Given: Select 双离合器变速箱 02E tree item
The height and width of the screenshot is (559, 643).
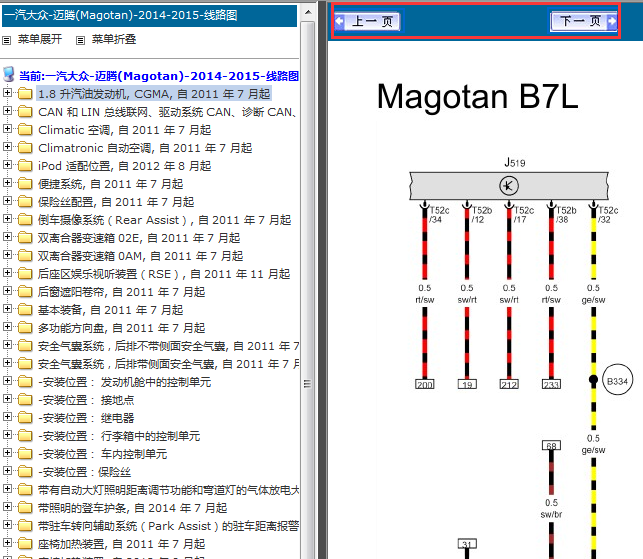Looking at the screenshot, I should 139,238.
